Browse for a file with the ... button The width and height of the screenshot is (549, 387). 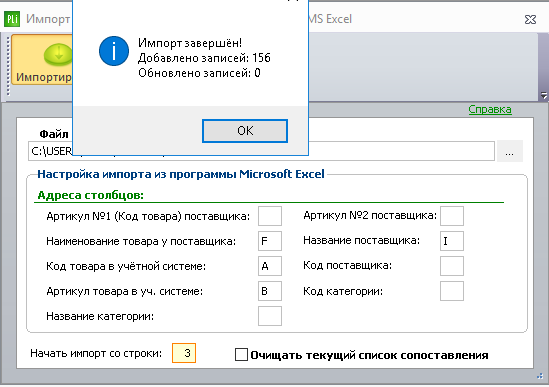coord(509,151)
